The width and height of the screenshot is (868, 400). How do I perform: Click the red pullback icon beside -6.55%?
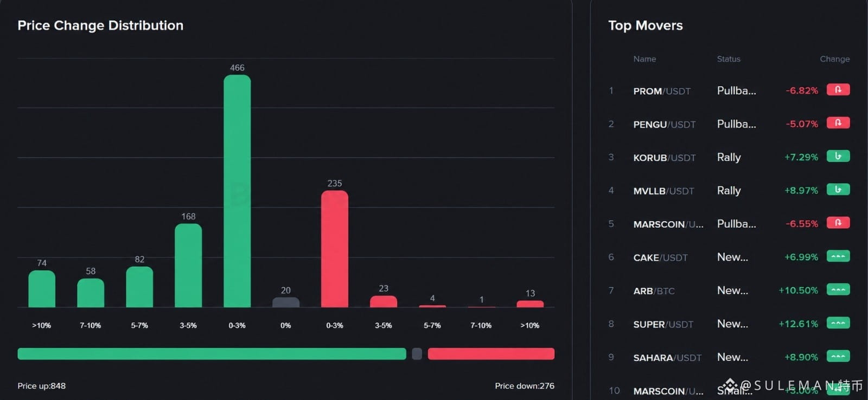pyautogui.click(x=838, y=223)
